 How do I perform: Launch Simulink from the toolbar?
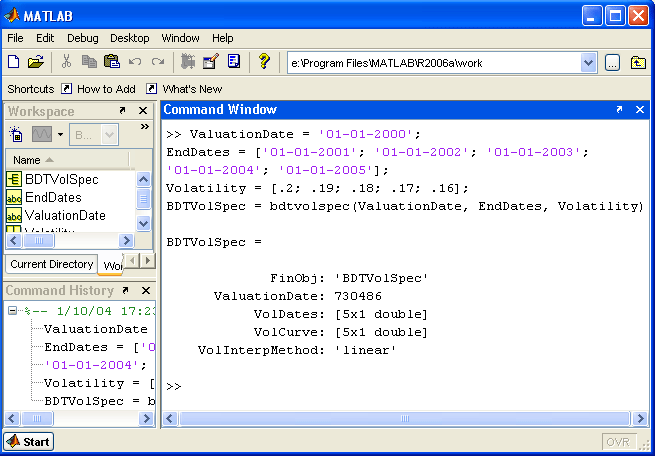(188, 62)
